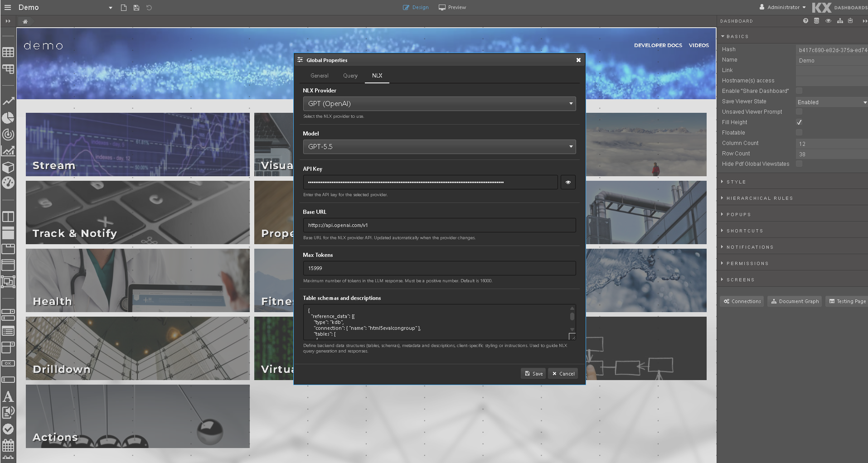Expand the Popups section
The width and height of the screenshot is (868, 463).
(x=736, y=214)
